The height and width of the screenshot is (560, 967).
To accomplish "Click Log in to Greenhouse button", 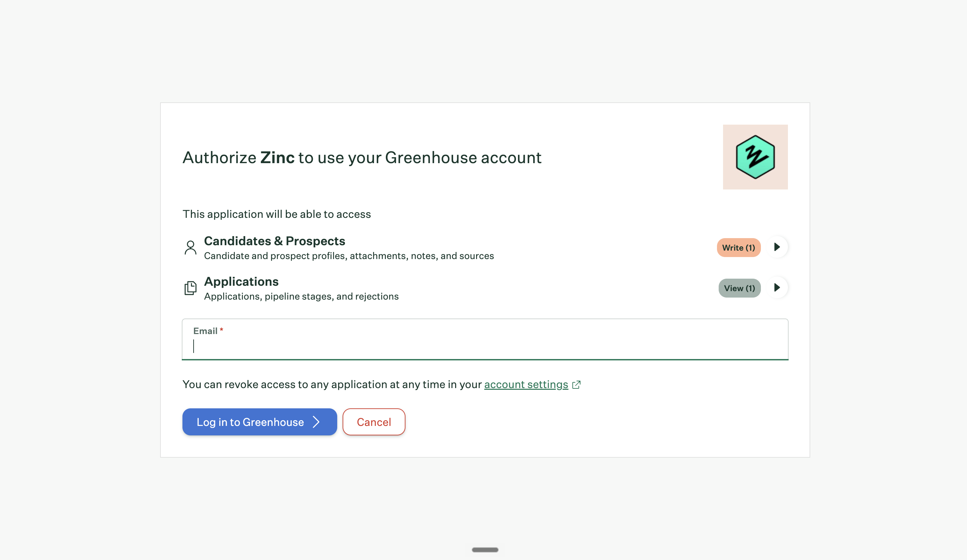I will tap(259, 422).
